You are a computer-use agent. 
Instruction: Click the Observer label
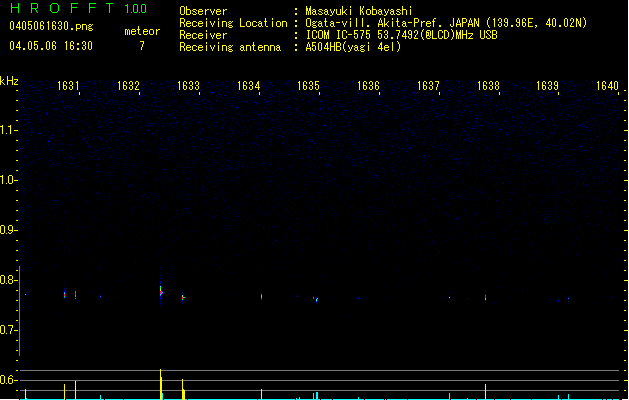(x=203, y=11)
